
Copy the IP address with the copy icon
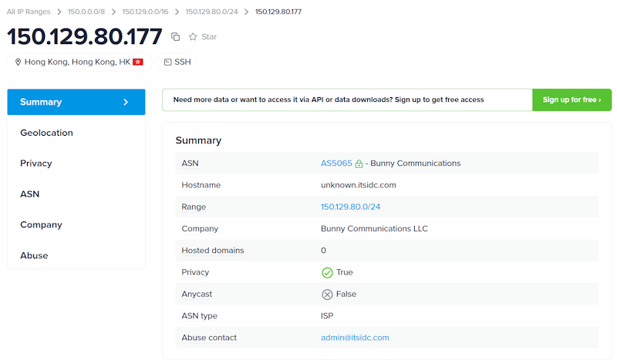[x=175, y=37]
